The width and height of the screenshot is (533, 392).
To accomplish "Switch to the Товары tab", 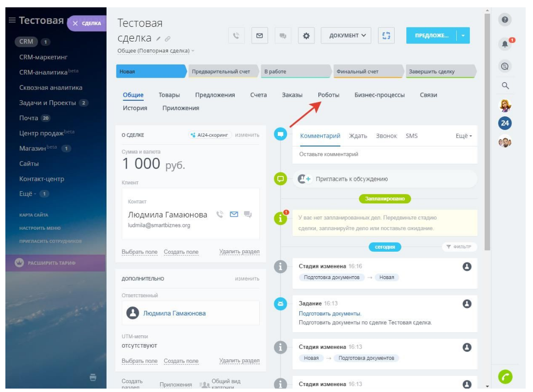I will click(169, 95).
